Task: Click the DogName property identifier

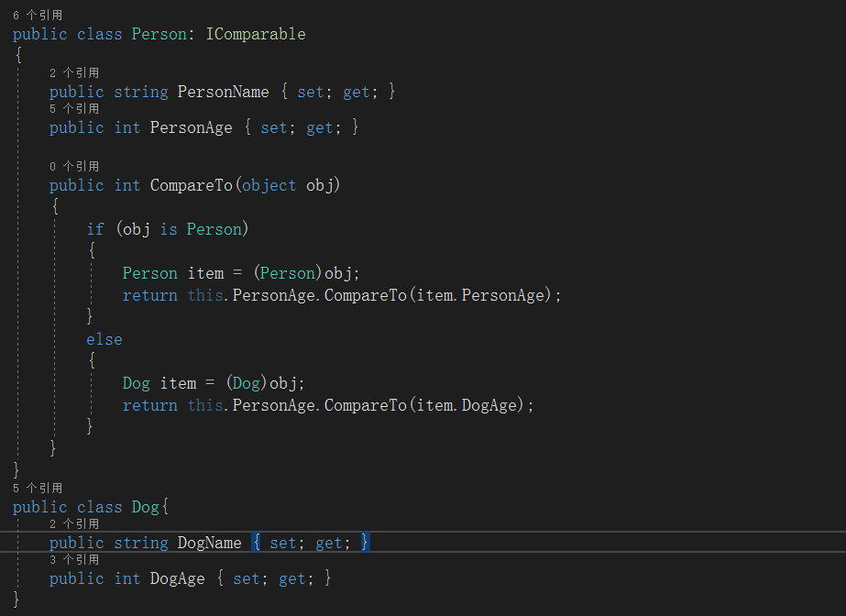Action: pos(209,543)
